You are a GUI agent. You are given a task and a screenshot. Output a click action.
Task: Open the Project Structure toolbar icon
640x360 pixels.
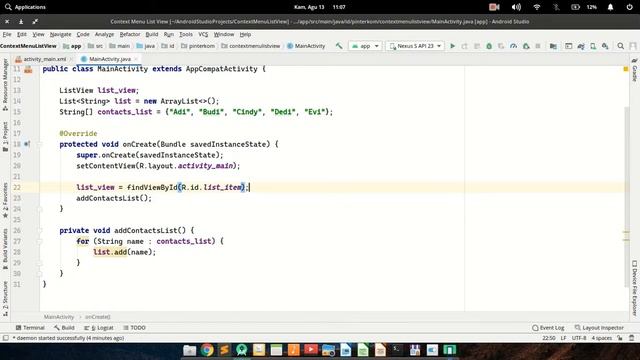(x=553, y=46)
